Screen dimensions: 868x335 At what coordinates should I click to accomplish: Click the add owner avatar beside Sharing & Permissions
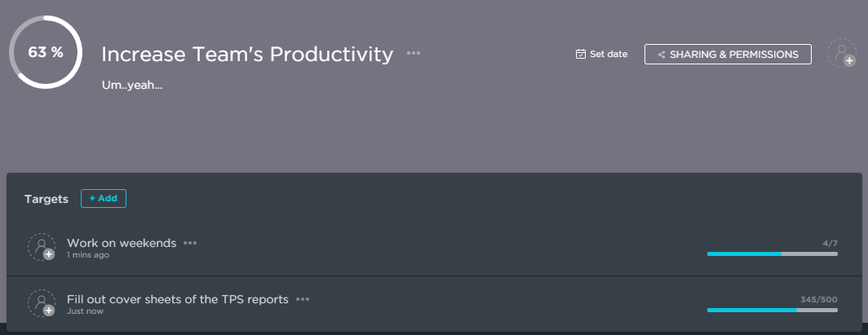(x=841, y=54)
